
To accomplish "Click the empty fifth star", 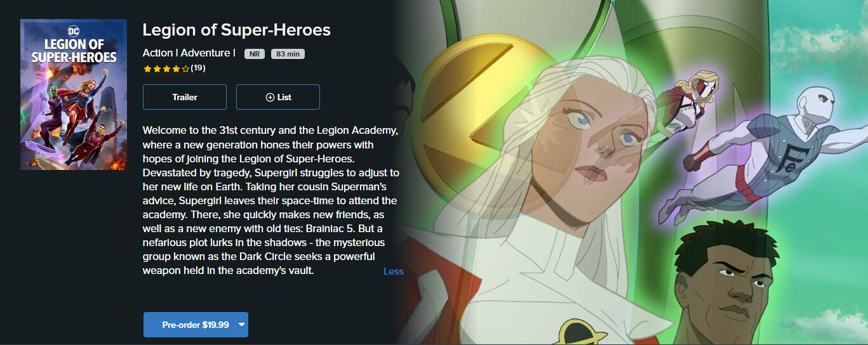I will [185, 68].
